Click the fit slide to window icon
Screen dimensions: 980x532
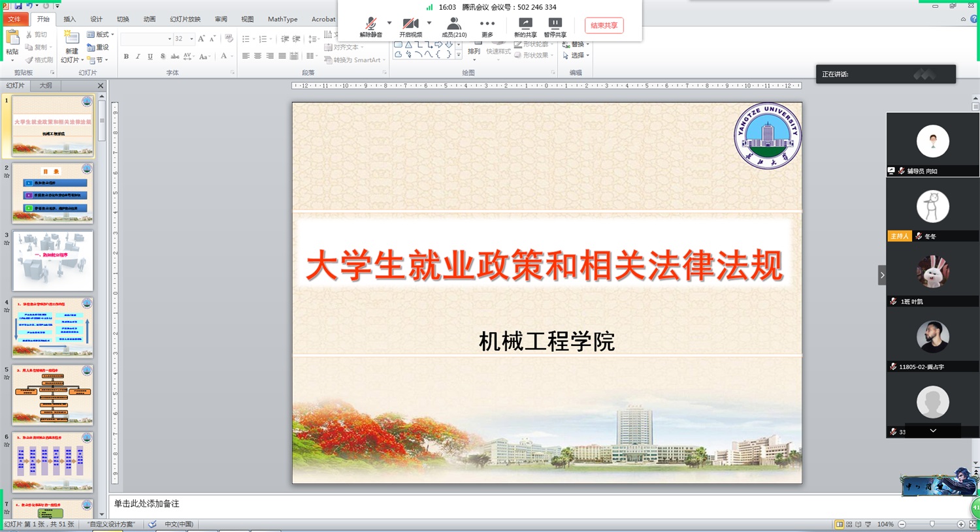click(x=972, y=524)
